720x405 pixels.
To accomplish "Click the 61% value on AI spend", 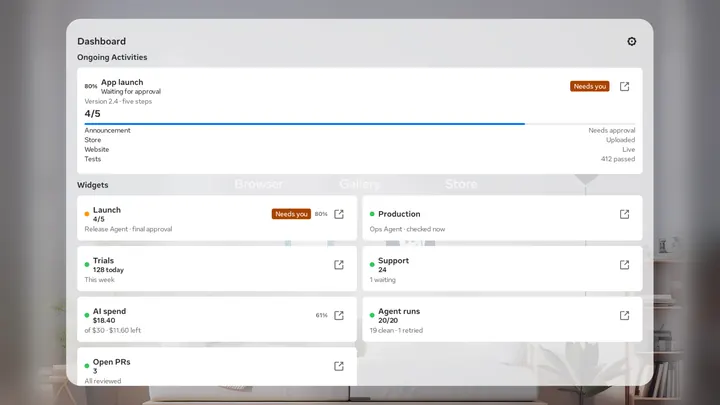I will click(321, 315).
